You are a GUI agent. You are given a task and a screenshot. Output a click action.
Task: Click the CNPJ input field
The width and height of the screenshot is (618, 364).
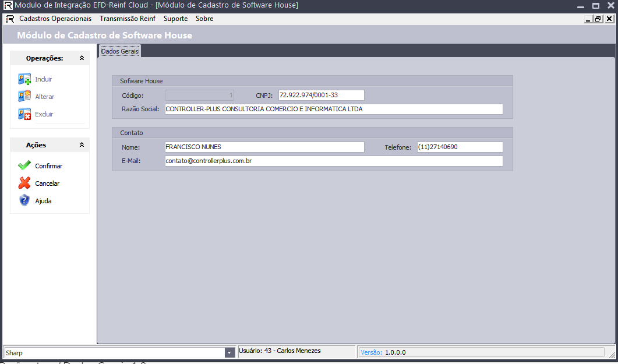[321, 96]
